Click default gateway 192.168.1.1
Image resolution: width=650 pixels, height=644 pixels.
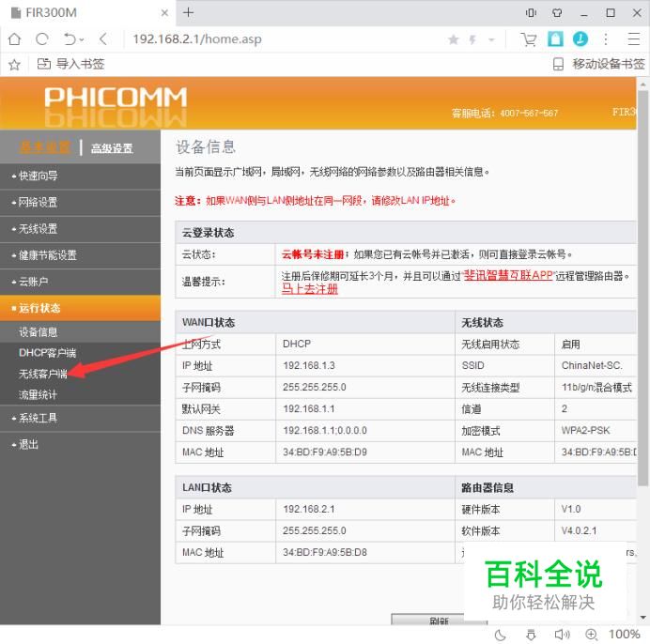(309, 408)
